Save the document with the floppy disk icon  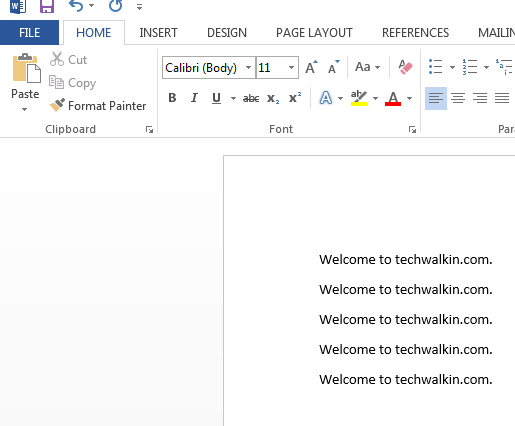(x=47, y=6)
